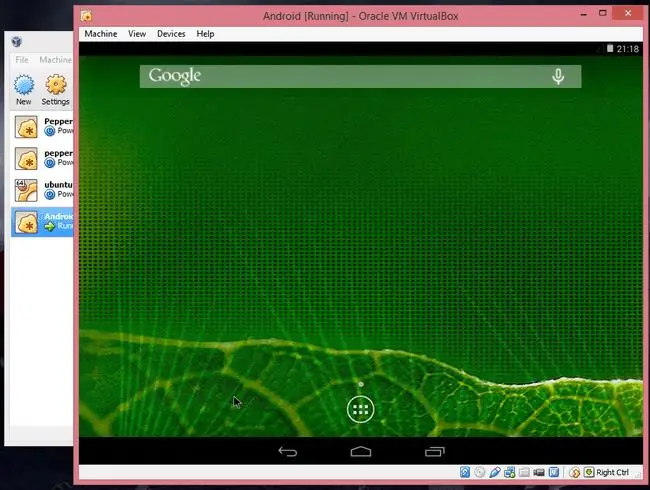Click the Settings gear toolbar button

click(x=56, y=90)
